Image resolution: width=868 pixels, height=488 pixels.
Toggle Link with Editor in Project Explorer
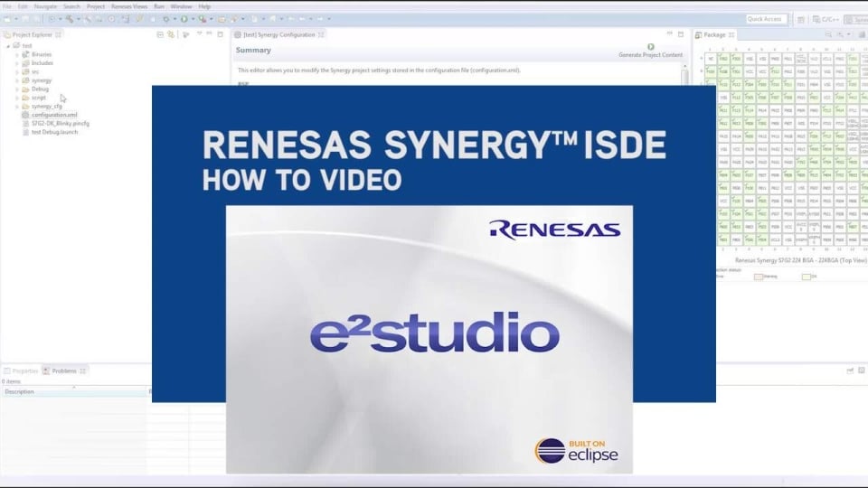tap(171, 34)
